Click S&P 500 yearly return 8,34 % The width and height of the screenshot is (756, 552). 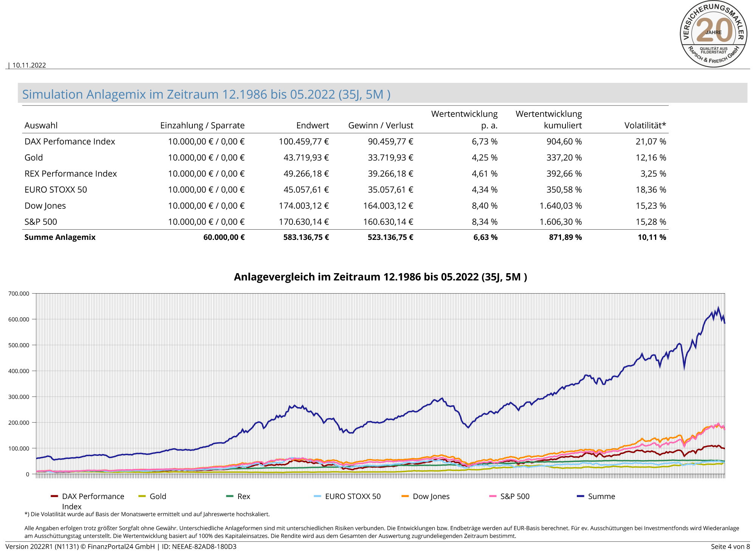(485, 222)
